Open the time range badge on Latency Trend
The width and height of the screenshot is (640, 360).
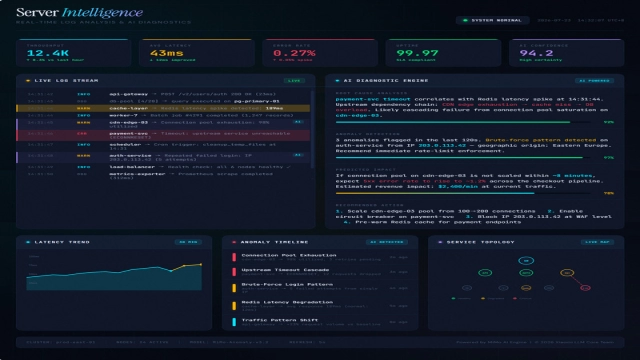pyautogui.click(x=188, y=242)
